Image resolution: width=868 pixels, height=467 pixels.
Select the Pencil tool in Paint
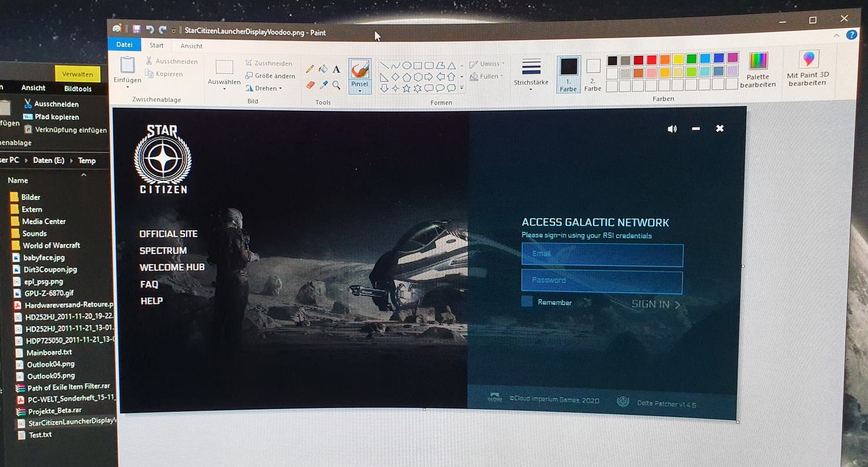pyautogui.click(x=310, y=69)
